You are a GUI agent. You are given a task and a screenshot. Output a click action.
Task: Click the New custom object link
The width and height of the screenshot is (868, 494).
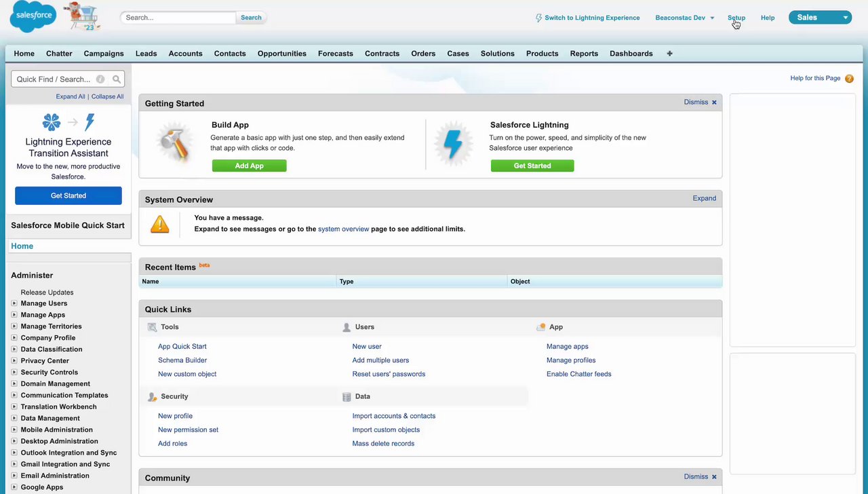point(187,374)
